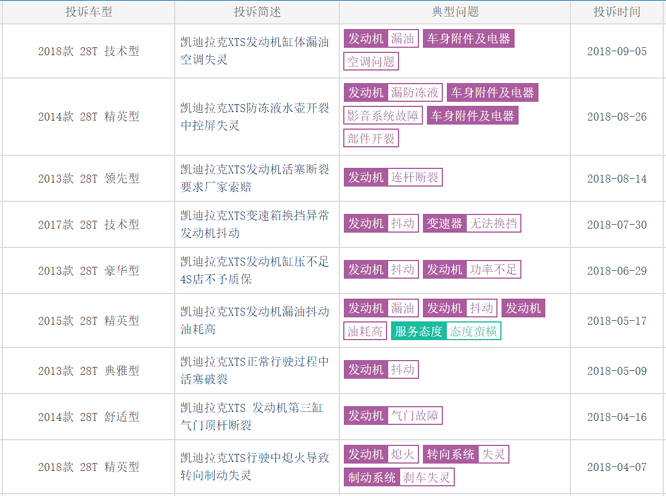Click the 空调问题 tag in first row
666x496 pixels.
371,62
